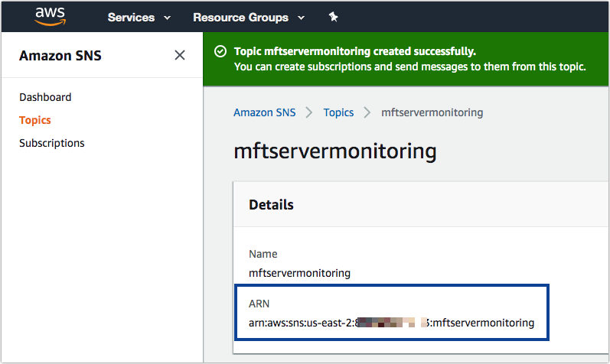Click the topic created successfully banner message
Viewport: 610px width, 364px height.
click(x=354, y=52)
